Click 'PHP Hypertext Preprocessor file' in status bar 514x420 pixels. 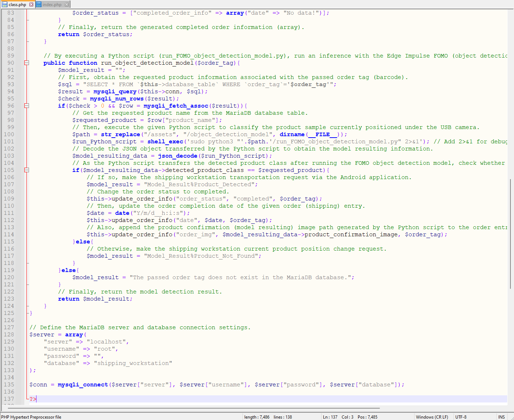tap(31, 417)
